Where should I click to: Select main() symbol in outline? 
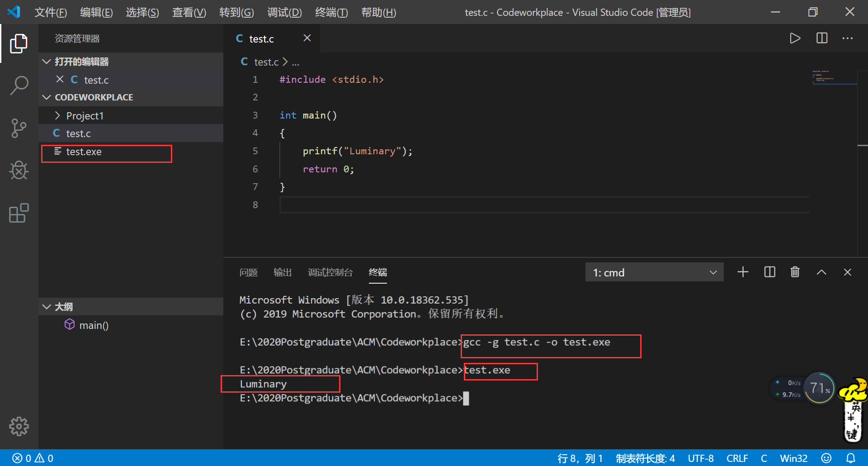coord(94,325)
